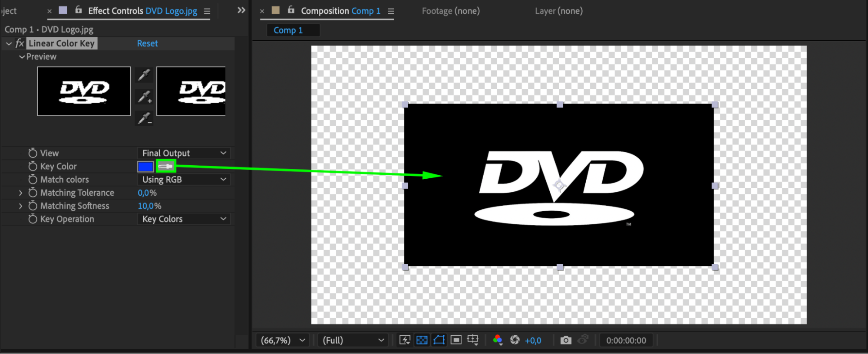Click the Matching Softness value 10,0%
Image resolution: width=868 pixels, height=354 pixels.
point(149,206)
